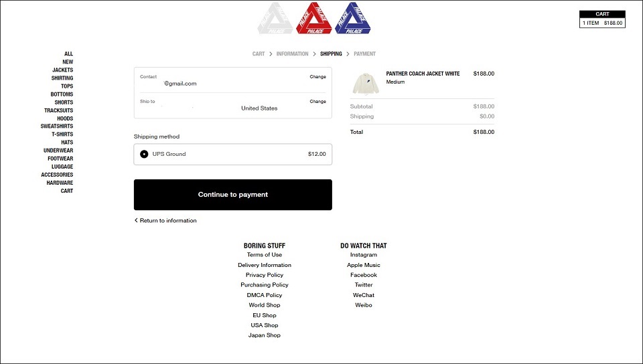Go to Information breadcrumb step
Screen dimensions: 643x364
[x=293, y=54]
